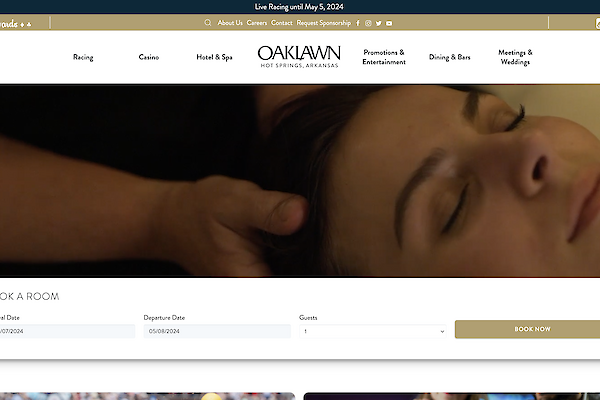Open Oaklawn's Facebook page icon
The height and width of the screenshot is (400, 600).
click(358, 23)
